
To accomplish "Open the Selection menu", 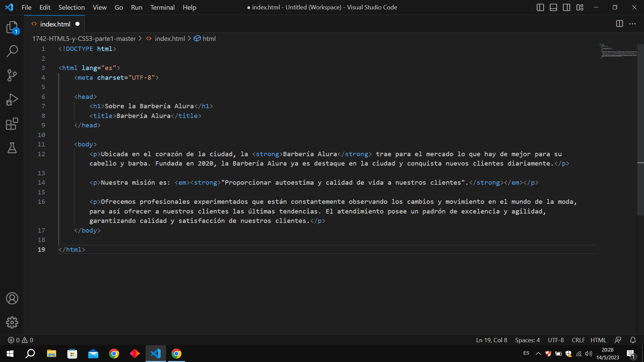I will click(x=71, y=7).
